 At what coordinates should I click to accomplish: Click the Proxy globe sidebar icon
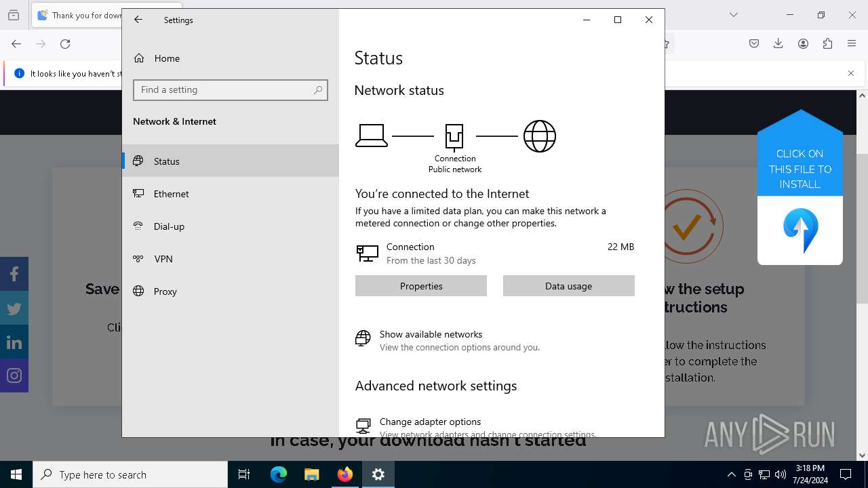138,291
